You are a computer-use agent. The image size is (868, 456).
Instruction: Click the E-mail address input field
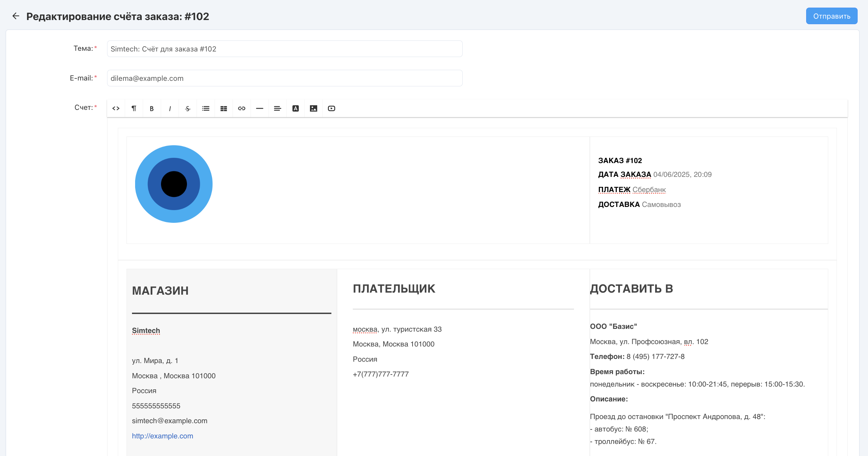pyautogui.click(x=284, y=78)
